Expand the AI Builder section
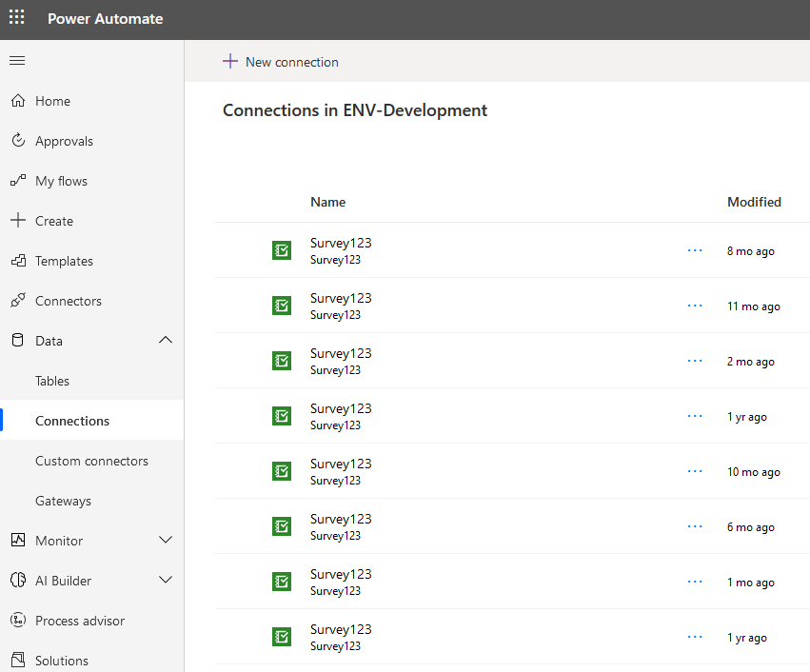This screenshot has width=810, height=672. (166, 580)
